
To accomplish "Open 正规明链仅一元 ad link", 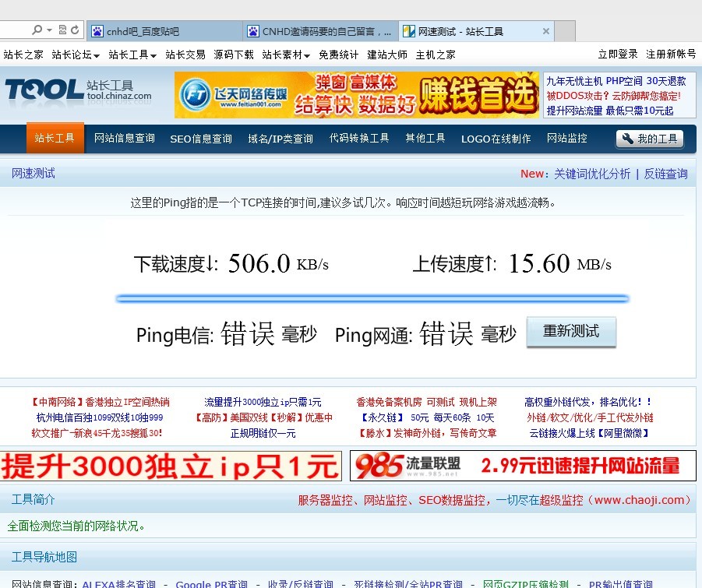I will point(263,433).
